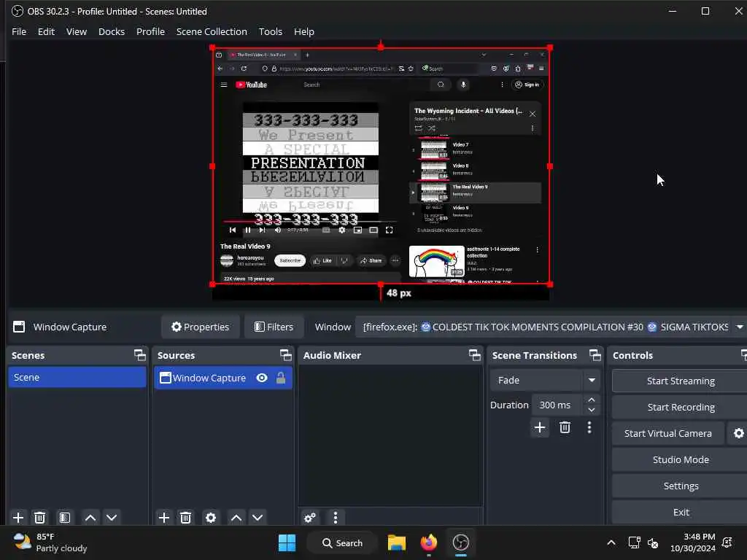Toggle Window Capture visibility eye
The height and width of the screenshot is (560, 747).
tap(262, 378)
